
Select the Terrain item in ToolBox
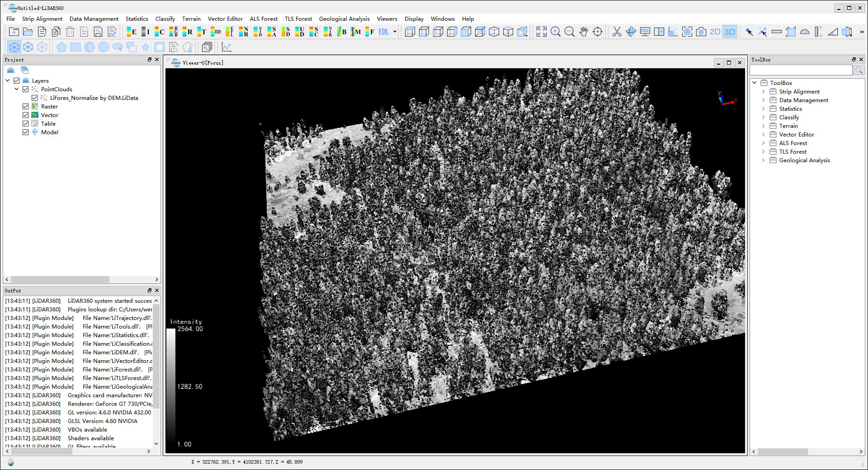point(788,126)
